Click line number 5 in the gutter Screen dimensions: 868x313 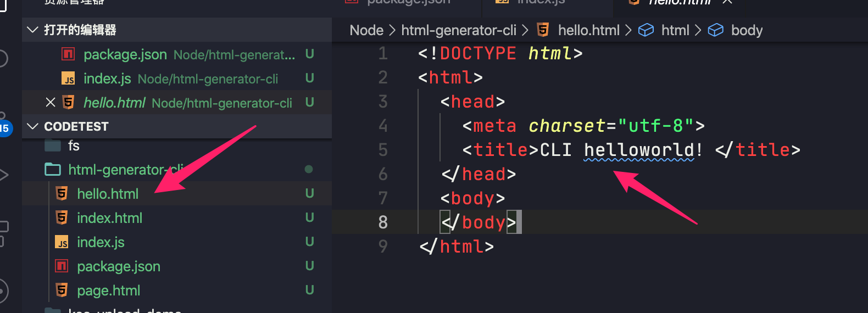[x=383, y=150]
